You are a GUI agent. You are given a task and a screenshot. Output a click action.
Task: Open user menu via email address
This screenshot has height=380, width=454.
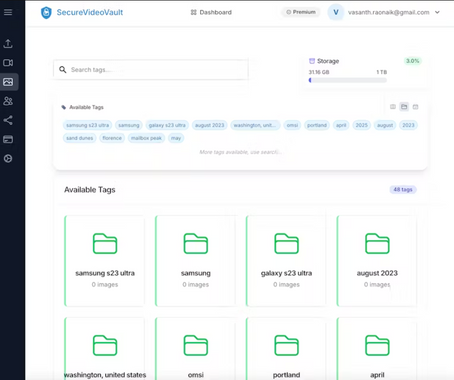[389, 12]
